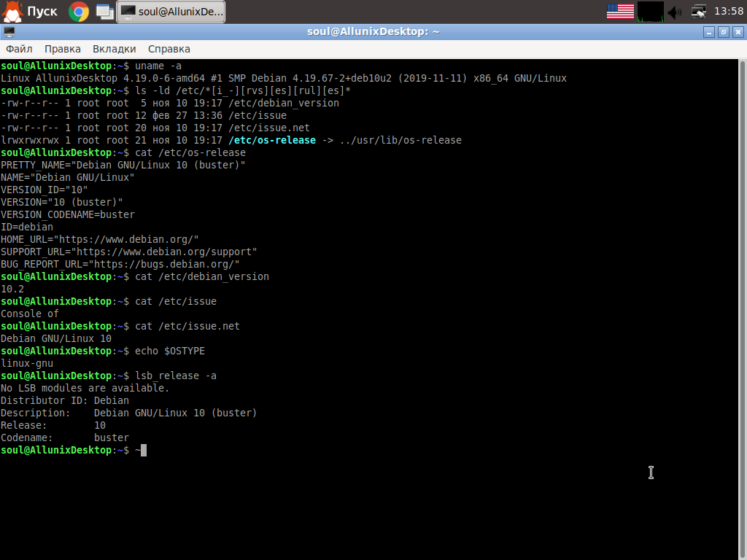Click the highlighted /etc/os-release symlink
The image size is (747, 560).
pyautogui.click(x=272, y=140)
